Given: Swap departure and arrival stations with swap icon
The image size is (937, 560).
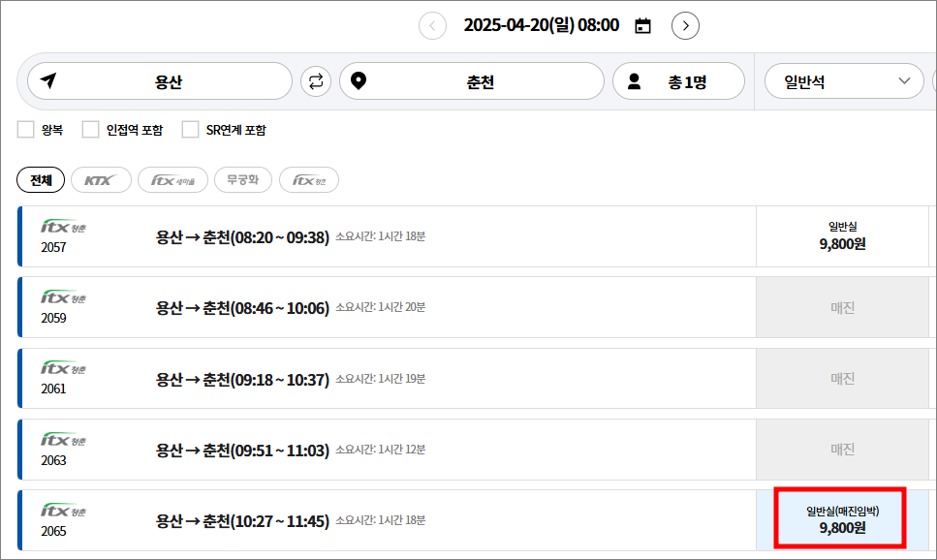Looking at the screenshot, I should [x=315, y=81].
